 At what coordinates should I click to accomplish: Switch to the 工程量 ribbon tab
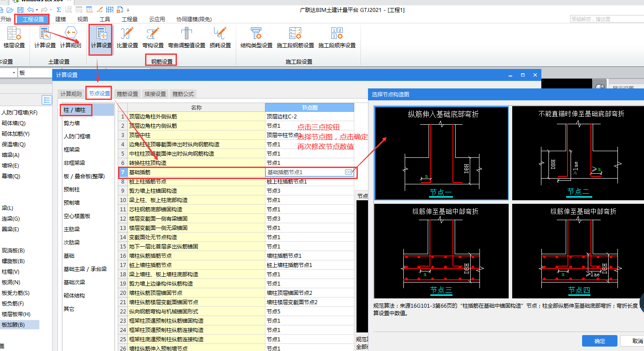click(x=130, y=19)
